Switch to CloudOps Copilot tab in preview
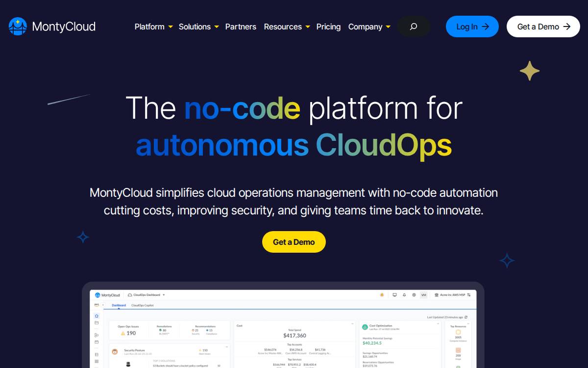This screenshot has height=368, width=588. click(x=142, y=305)
